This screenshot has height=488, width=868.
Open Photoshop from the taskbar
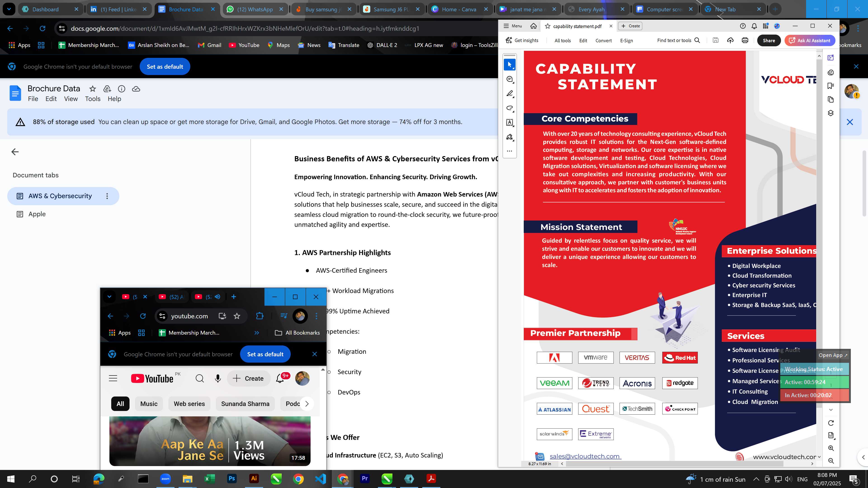(232, 479)
